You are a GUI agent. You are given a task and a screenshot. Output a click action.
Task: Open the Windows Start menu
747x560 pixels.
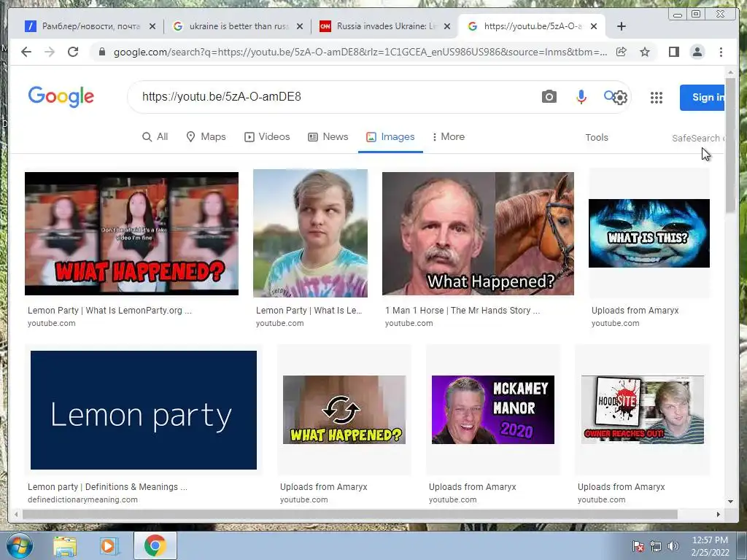[x=19, y=545]
